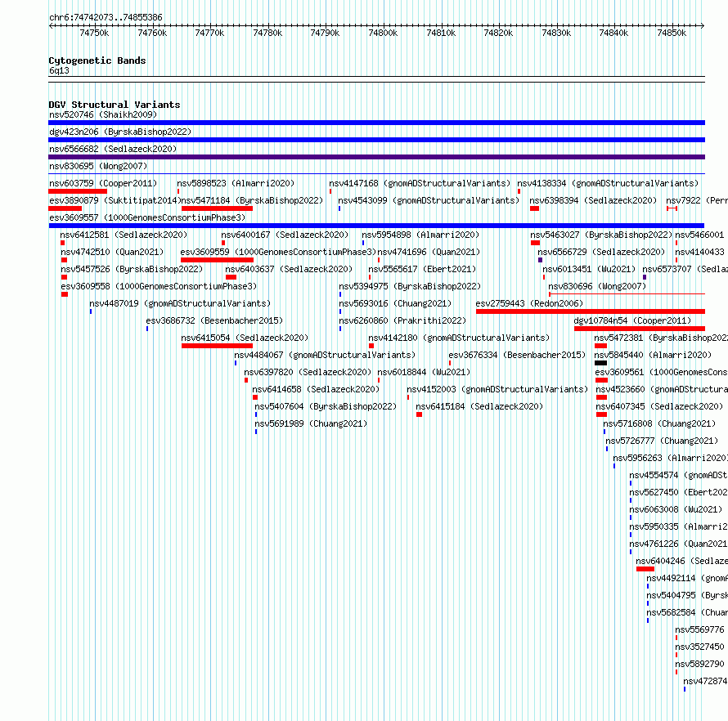Select nsv6403637 (Sedlazeck2020) label
The width and height of the screenshot is (728, 721).
click(289, 269)
